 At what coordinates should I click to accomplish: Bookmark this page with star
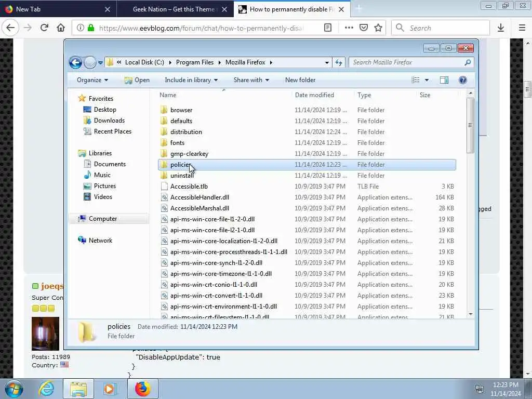click(x=378, y=28)
